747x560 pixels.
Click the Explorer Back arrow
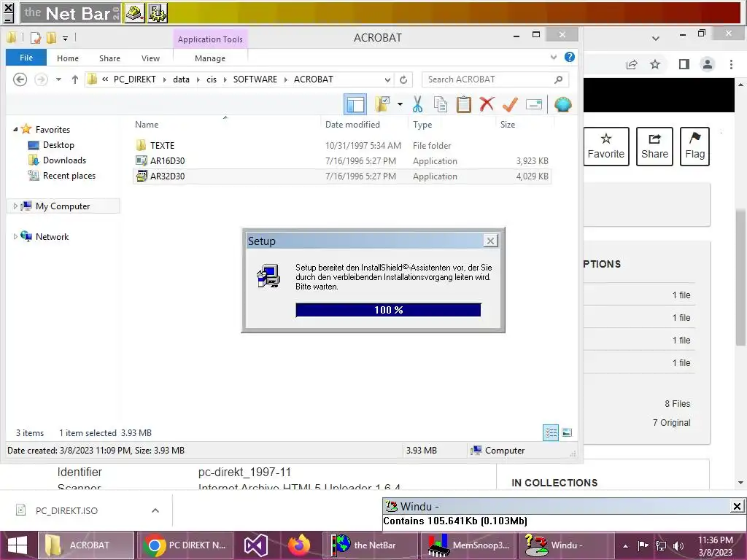(x=20, y=79)
